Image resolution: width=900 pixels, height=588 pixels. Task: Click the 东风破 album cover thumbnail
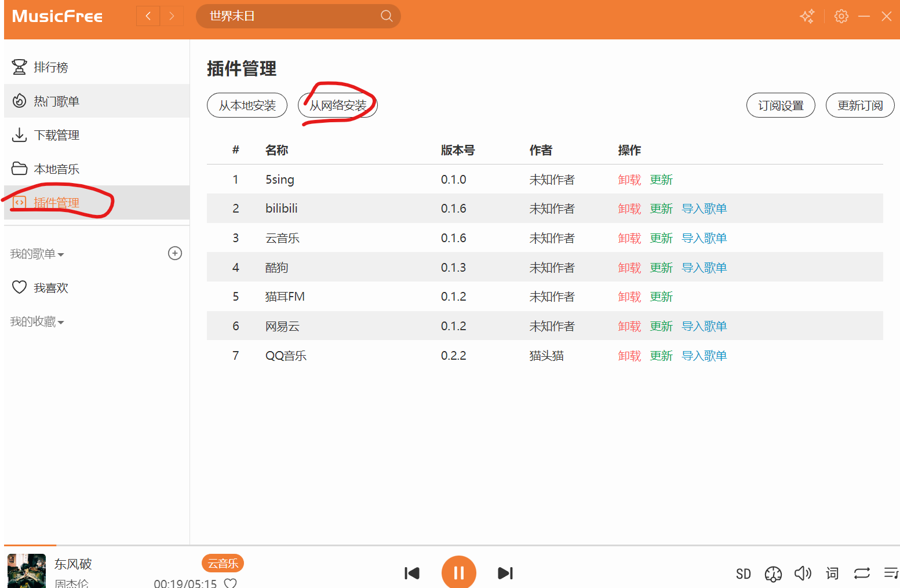27,571
